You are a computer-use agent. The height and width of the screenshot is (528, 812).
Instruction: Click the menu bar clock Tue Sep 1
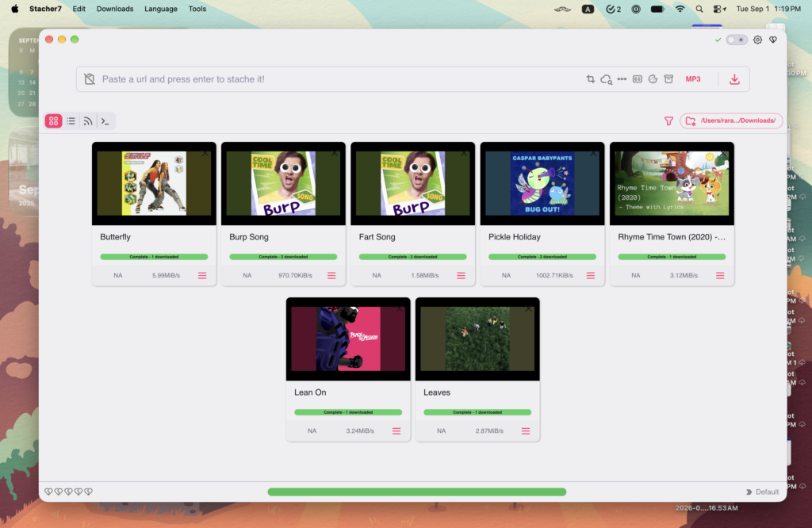pyautogui.click(x=768, y=9)
